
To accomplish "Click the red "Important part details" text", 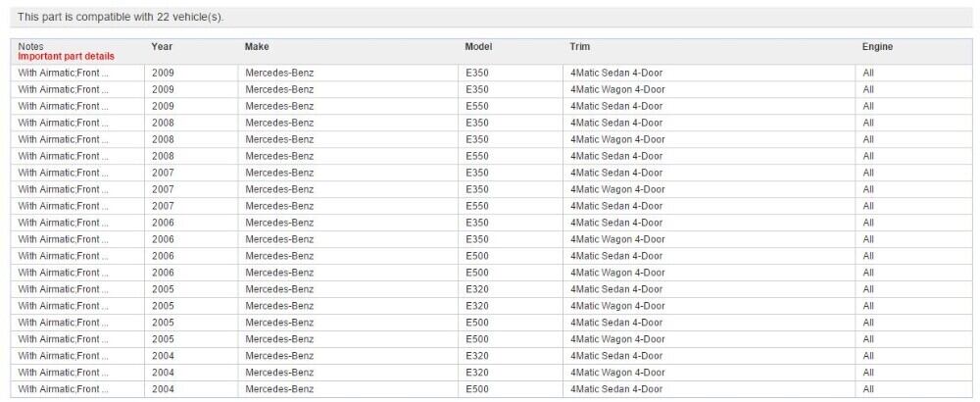I will tap(66, 57).
